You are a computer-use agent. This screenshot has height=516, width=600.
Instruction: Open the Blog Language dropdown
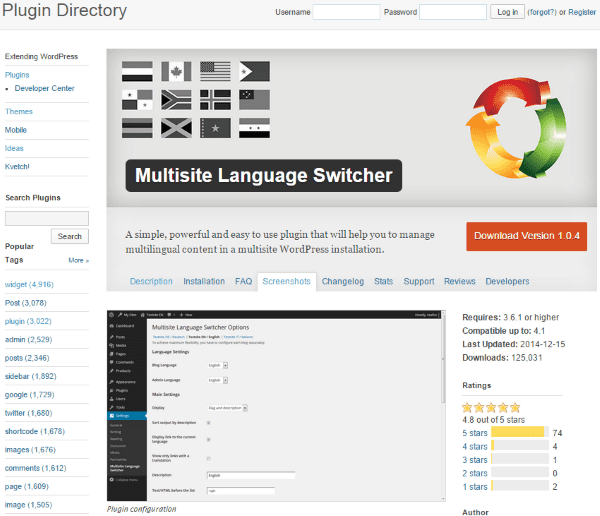point(216,365)
